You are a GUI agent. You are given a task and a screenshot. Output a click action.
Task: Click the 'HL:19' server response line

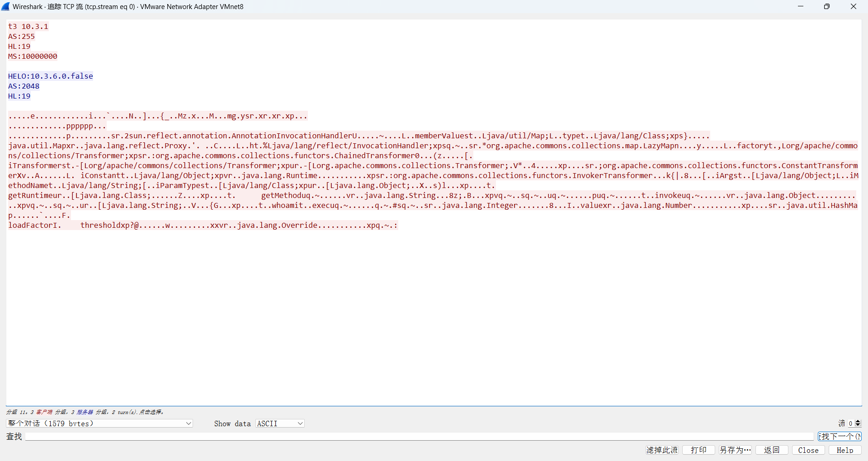(19, 96)
